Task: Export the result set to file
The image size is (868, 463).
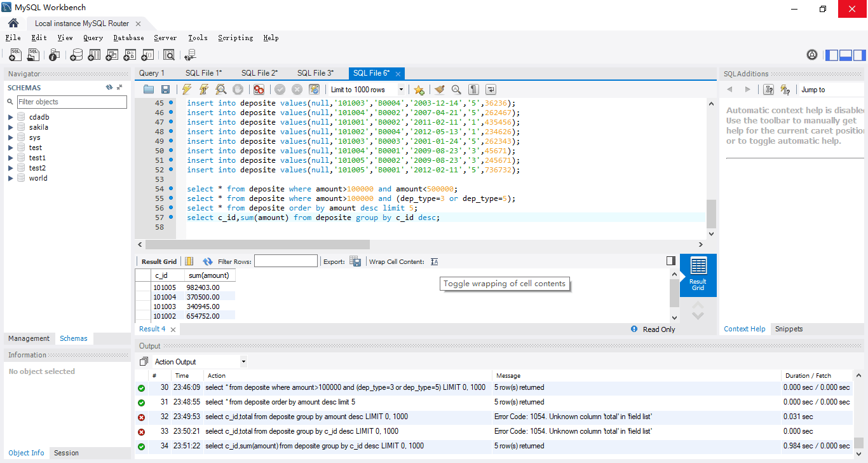Action: coord(355,261)
